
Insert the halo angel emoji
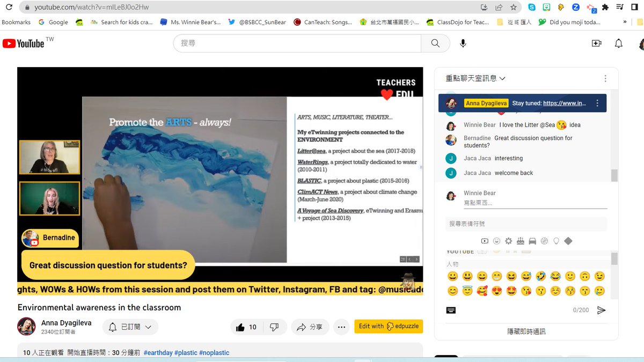(467, 291)
